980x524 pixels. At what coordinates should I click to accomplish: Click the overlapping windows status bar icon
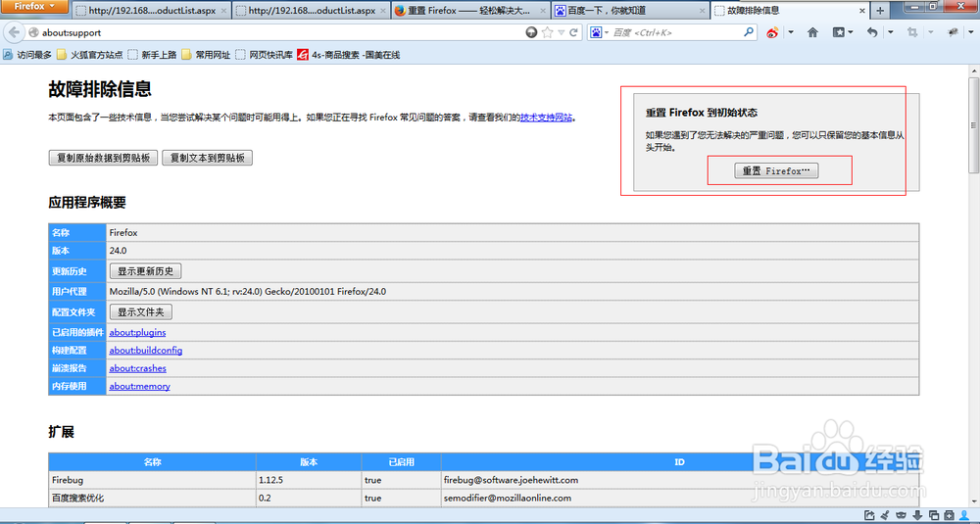coord(934,515)
